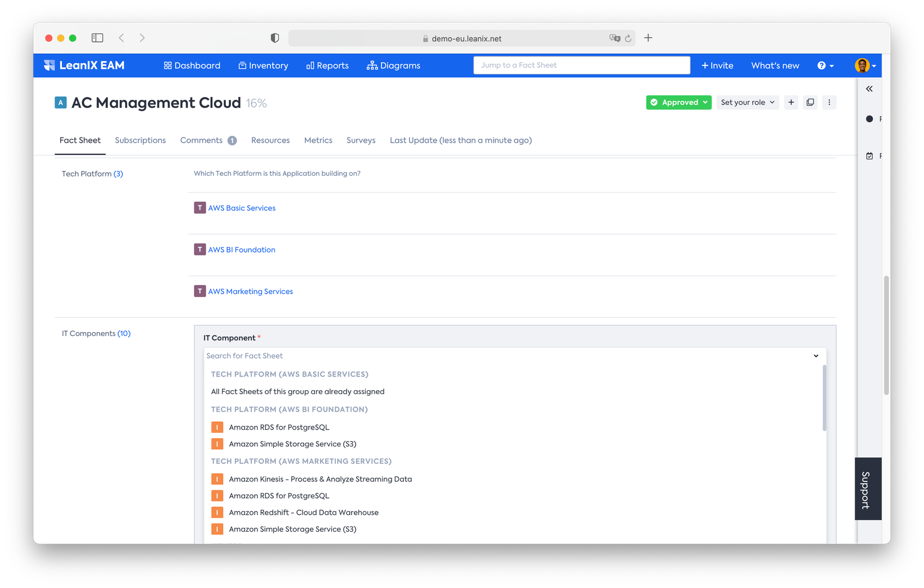Switch to the Metrics tab
Image resolution: width=924 pixels, height=588 pixels.
coord(318,140)
